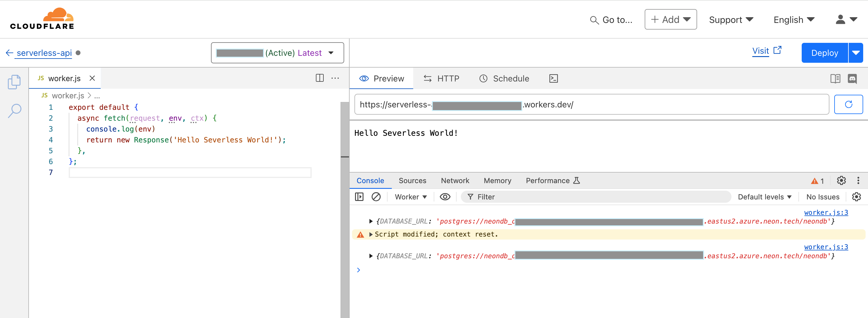Split the editor with the layout icon
Viewport: 868px width, 318px height.
pos(319,78)
